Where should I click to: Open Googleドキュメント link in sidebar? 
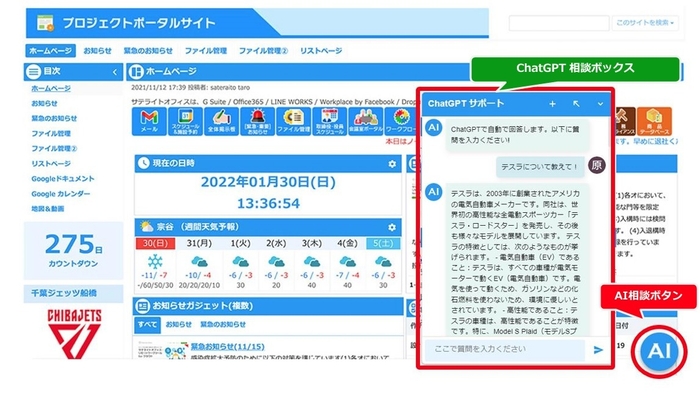(x=63, y=179)
